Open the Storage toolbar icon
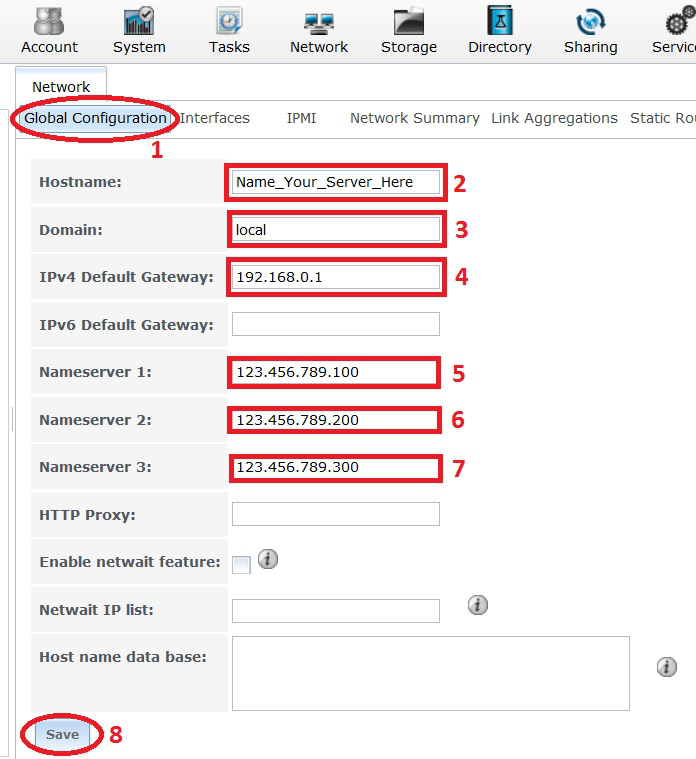Image resolution: width=696 pixels, height=759 pixels. (408, 23)
